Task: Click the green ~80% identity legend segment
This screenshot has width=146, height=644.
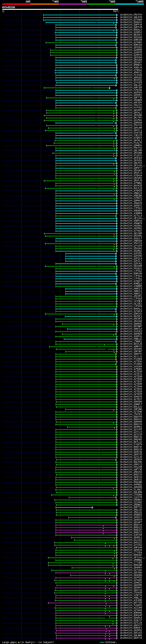Action: [101, 4]
